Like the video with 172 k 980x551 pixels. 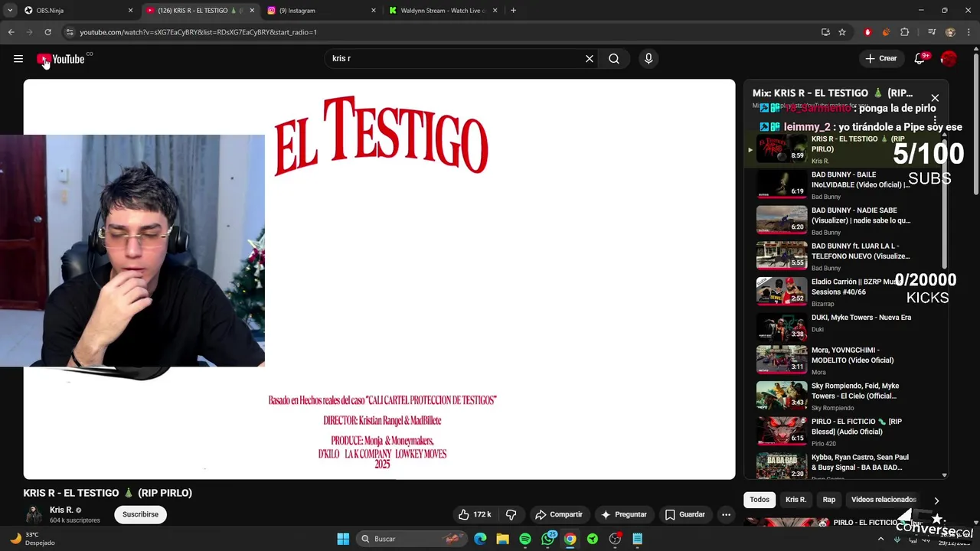475,514
